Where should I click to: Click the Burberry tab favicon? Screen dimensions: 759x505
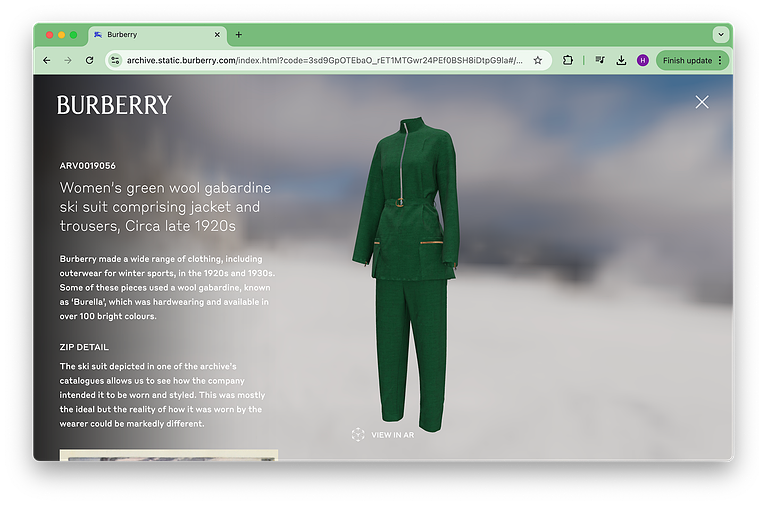click(x=98, y=35)
